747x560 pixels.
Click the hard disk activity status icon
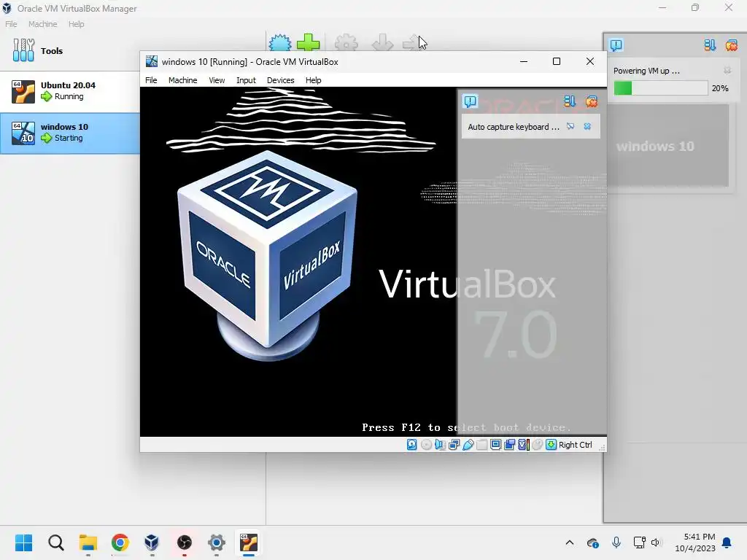coord(411,445)
